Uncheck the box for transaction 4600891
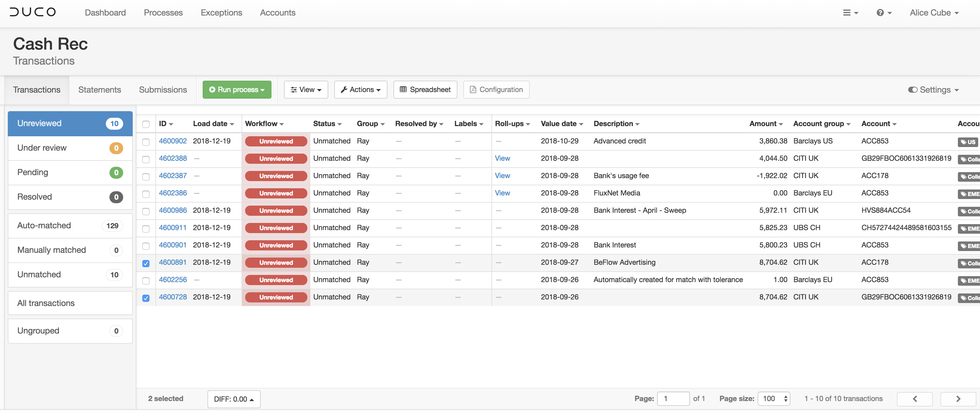The width and height of the screenshot is (980, 413). pyautogui.click(x=146, y=263)
